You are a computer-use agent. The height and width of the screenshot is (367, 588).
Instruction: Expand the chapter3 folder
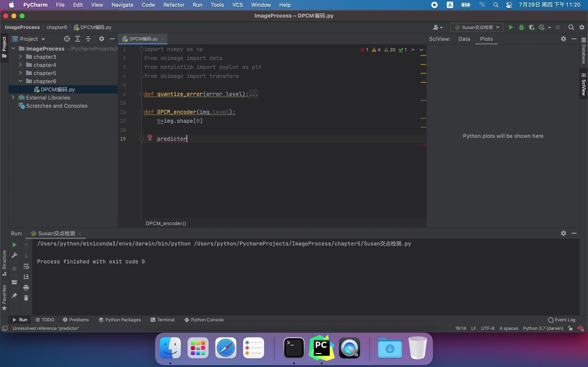coord(20,57)
